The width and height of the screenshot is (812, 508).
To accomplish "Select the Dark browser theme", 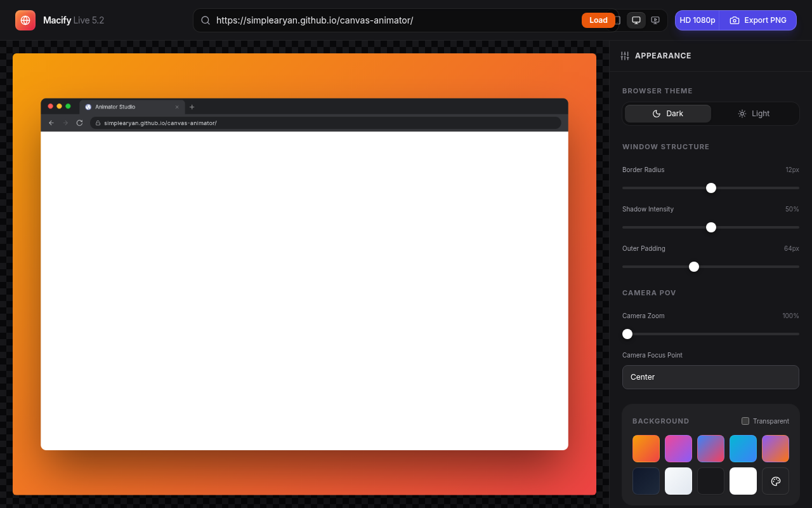I will [x=668, y=114].
